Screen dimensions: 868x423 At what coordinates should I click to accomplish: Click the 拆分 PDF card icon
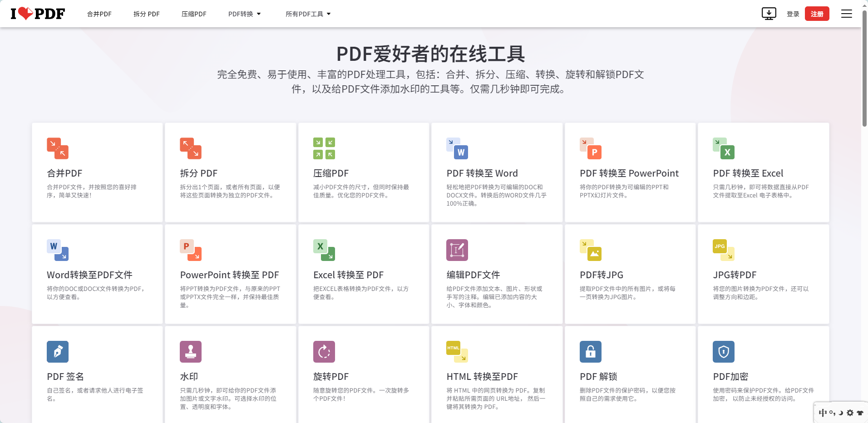point(191,148)
